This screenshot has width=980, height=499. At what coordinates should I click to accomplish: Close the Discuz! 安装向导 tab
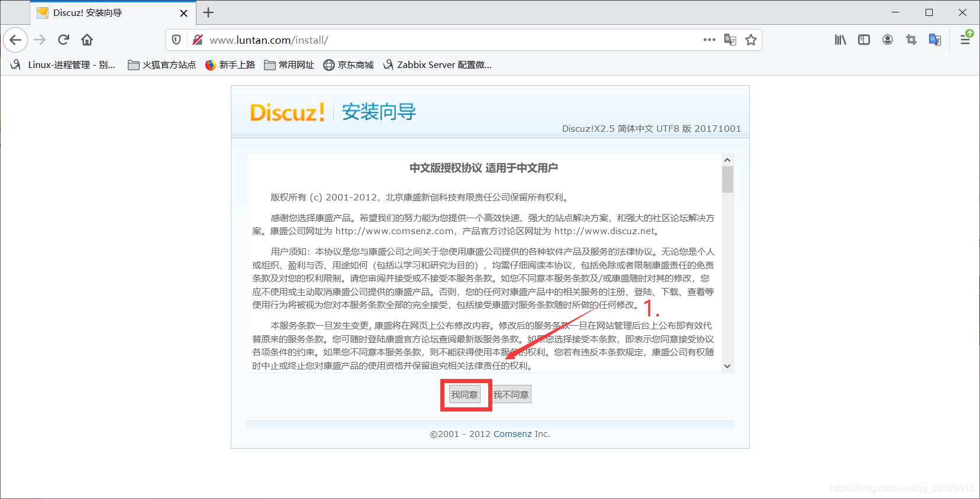[x=184, y=13]
